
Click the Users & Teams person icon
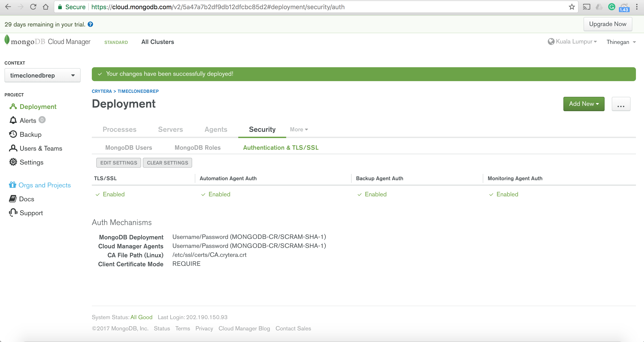pos(13,148)
